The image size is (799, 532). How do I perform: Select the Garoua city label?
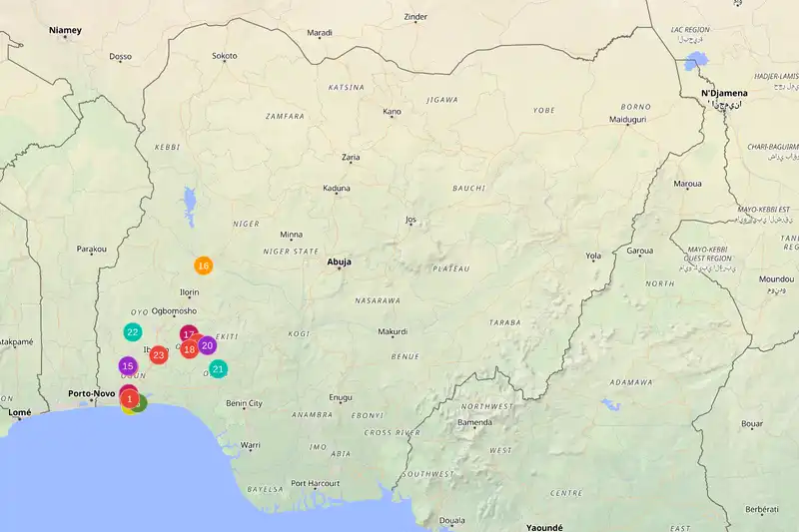(x=639, y=251)
